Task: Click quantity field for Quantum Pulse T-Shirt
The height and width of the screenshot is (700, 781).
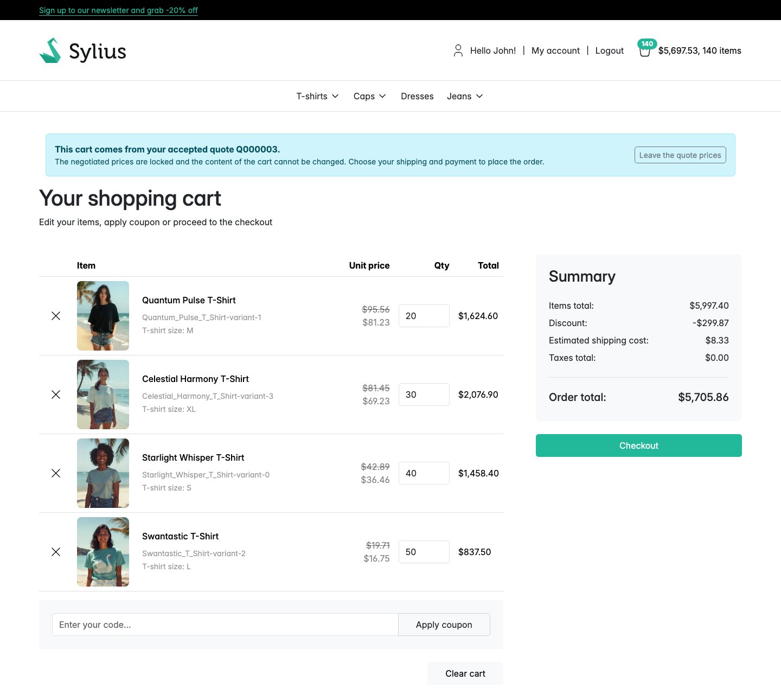Action: tap(424, 316)
